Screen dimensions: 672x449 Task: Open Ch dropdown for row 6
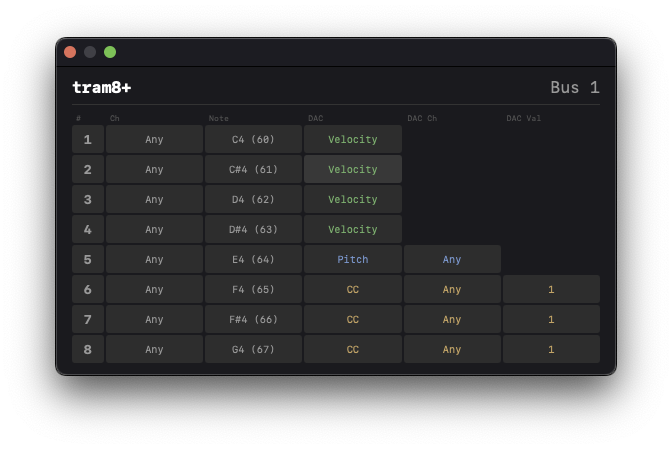point(154,289)
